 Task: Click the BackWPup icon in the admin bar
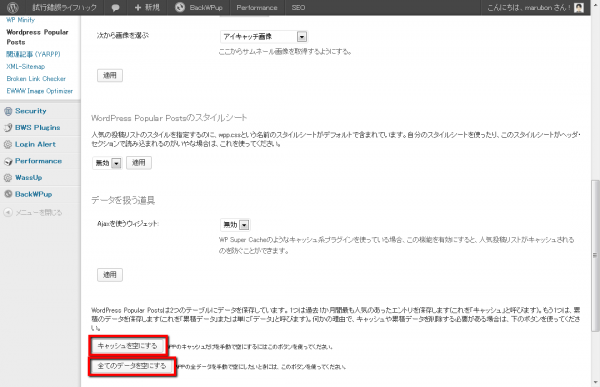(x=180, y=7)
